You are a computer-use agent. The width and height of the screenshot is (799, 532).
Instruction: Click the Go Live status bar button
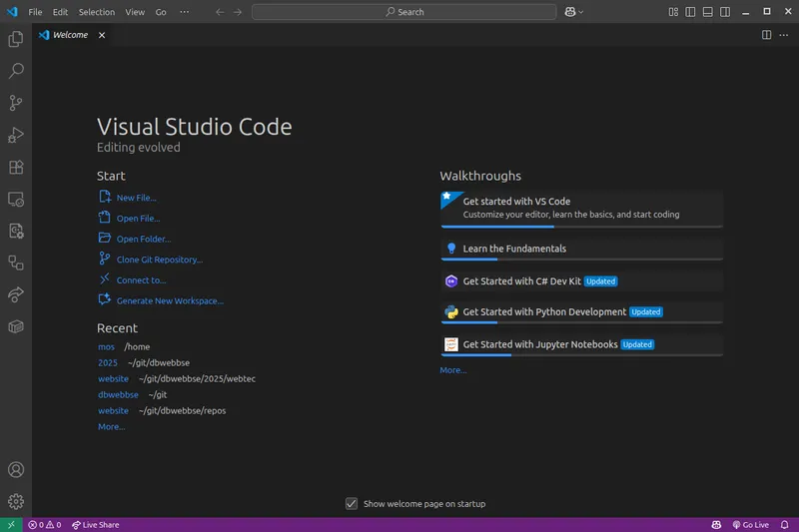point(751,524)
